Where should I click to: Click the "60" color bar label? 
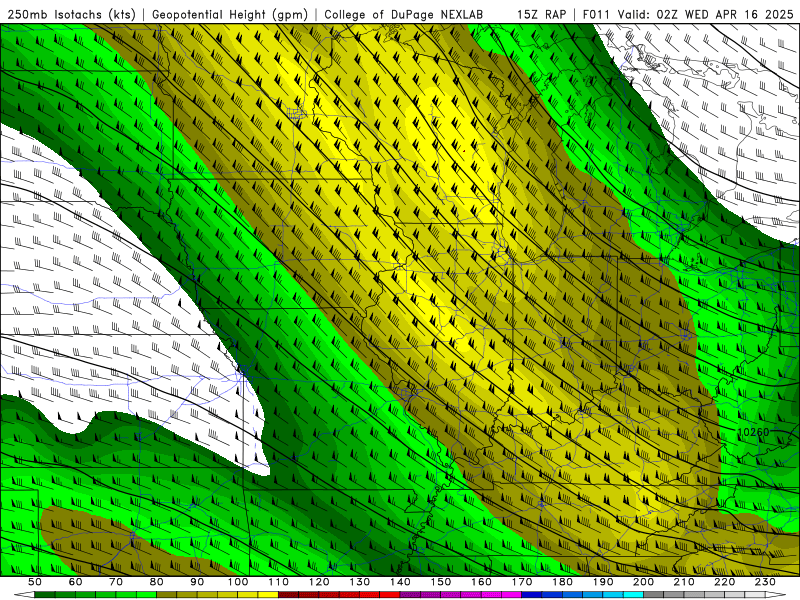76,582
